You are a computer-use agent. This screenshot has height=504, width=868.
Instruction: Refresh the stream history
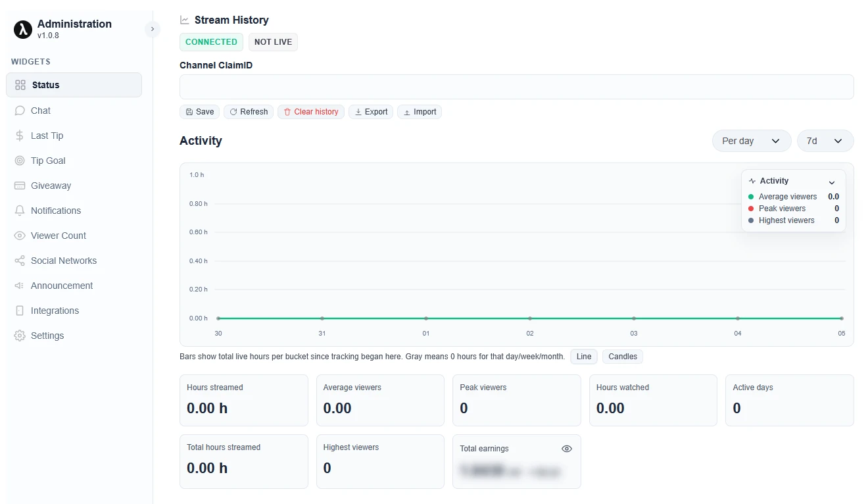[249, 112]
